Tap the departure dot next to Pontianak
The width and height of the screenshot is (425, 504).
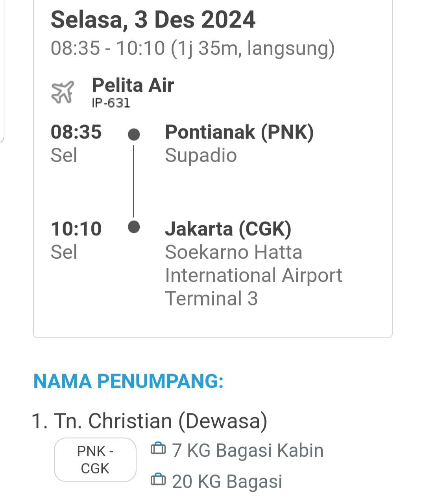pyautogui.click(x=134, y=135)
